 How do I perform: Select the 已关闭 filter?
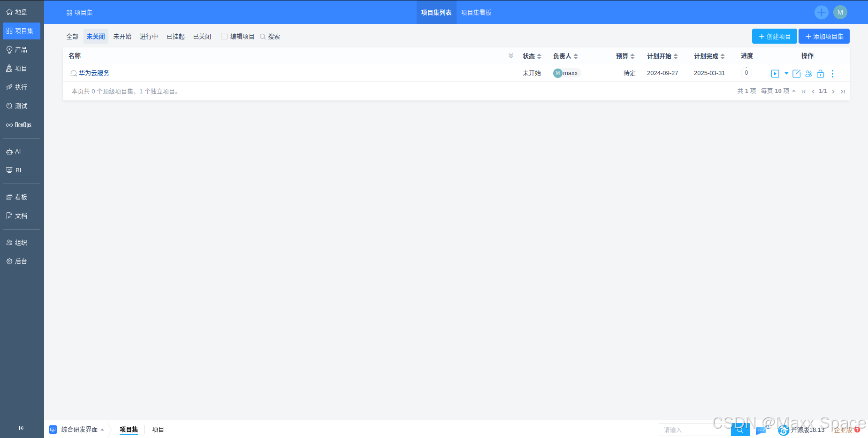[x=202, y=36]
